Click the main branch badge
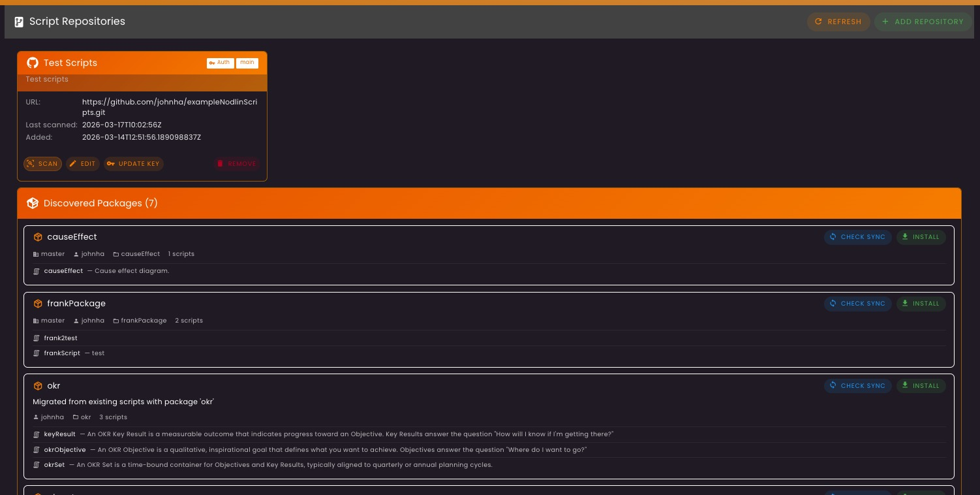Image resolution: width=980 pixels, height=495 pixels. 247,63
